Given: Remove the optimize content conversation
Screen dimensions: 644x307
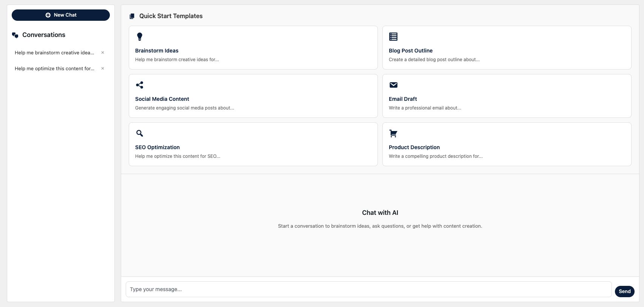Looking at the screenshot, I should [103, 68].
